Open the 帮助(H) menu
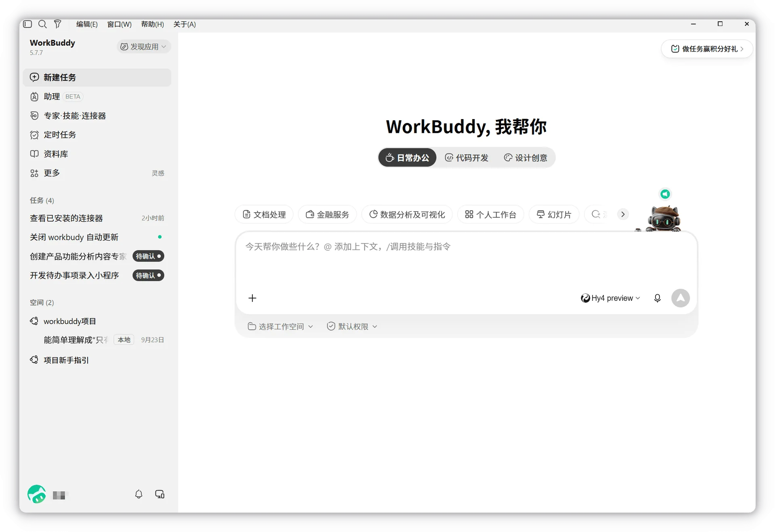This screenshot has width=775, height=532. pos(152,24)
